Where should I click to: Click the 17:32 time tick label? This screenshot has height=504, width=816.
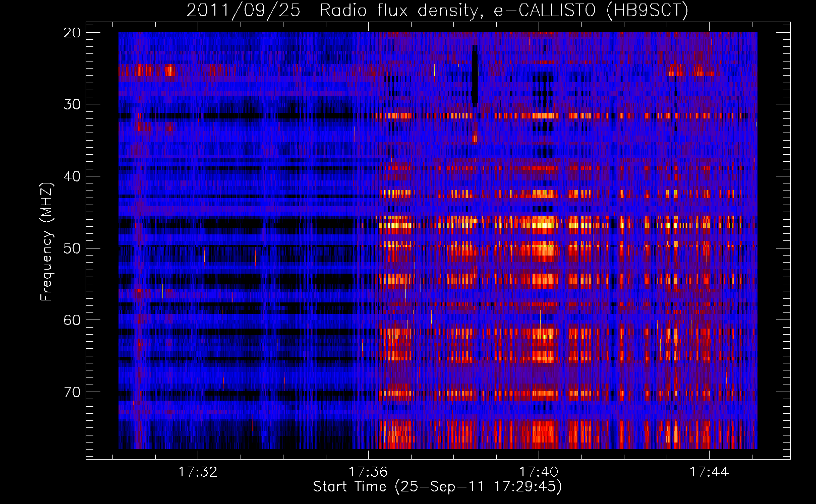click(x=198, y=472)
